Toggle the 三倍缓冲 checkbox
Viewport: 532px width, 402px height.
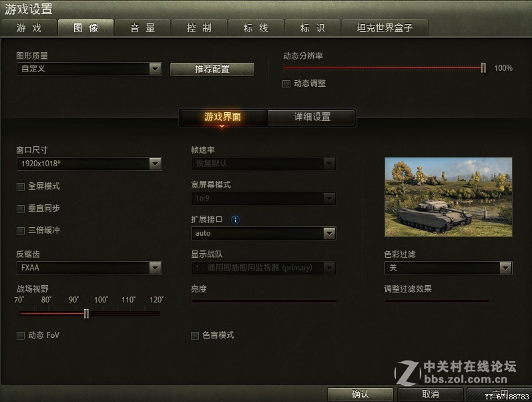pos(21,230)
